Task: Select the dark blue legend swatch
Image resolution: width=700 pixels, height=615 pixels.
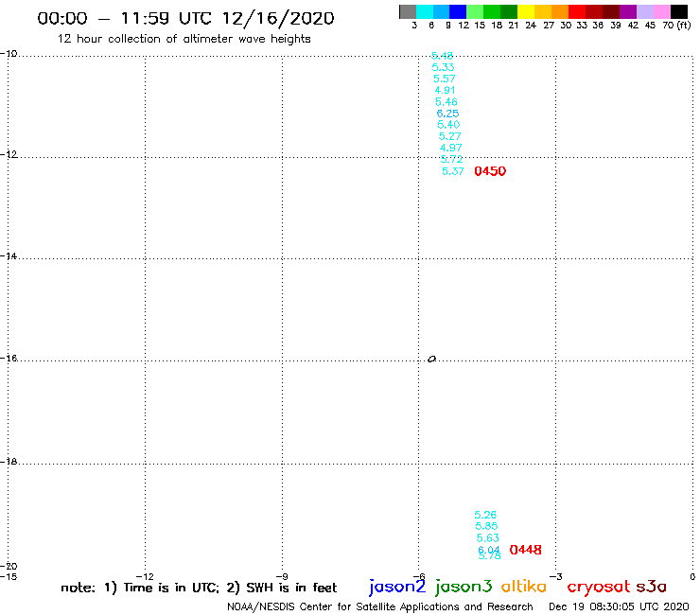Action: click(x=458, y=11)
